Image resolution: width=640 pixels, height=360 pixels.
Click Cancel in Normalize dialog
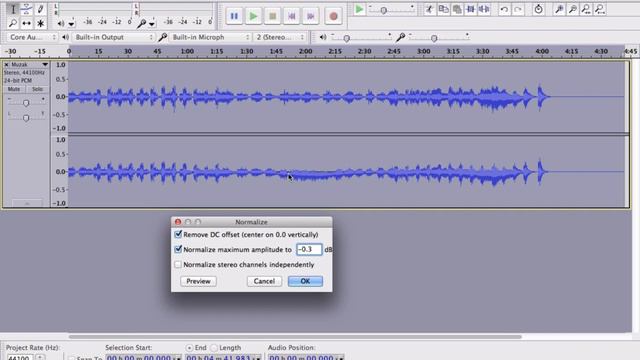tap(264, 281)
